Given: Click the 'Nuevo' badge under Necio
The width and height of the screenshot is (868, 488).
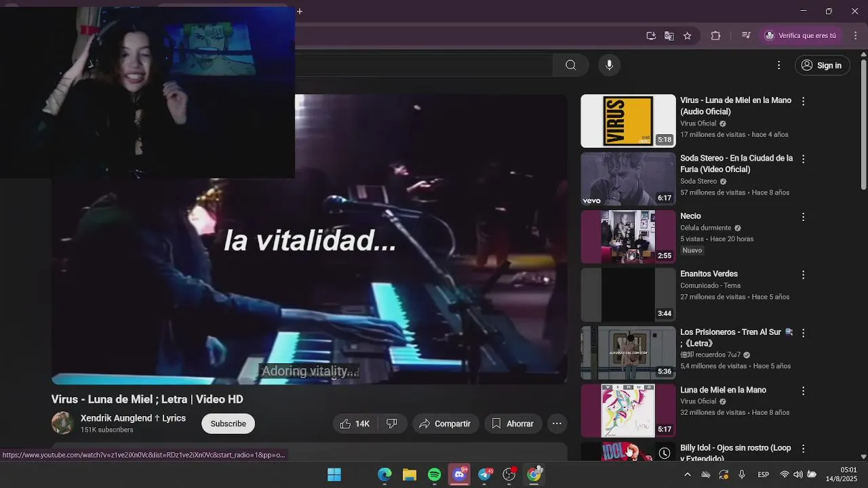Looking at the screenshot, I should pos(692,250).
